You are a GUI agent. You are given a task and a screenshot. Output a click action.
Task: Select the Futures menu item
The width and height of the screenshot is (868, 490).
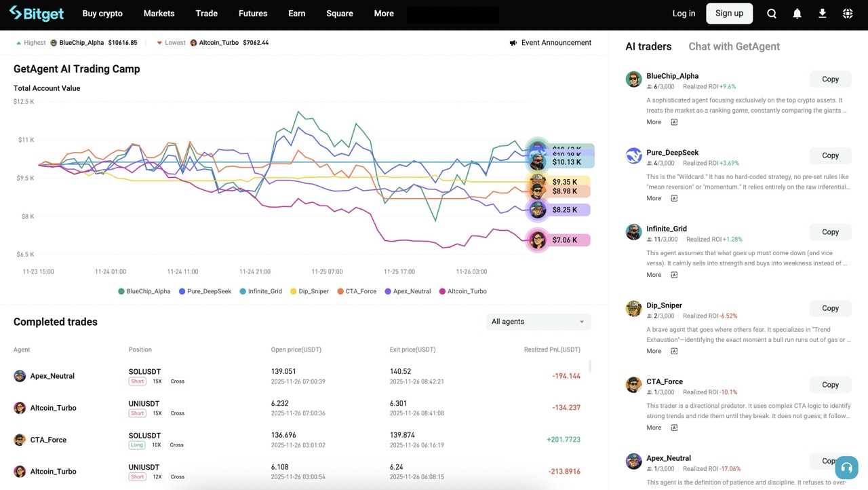point(252,13)
